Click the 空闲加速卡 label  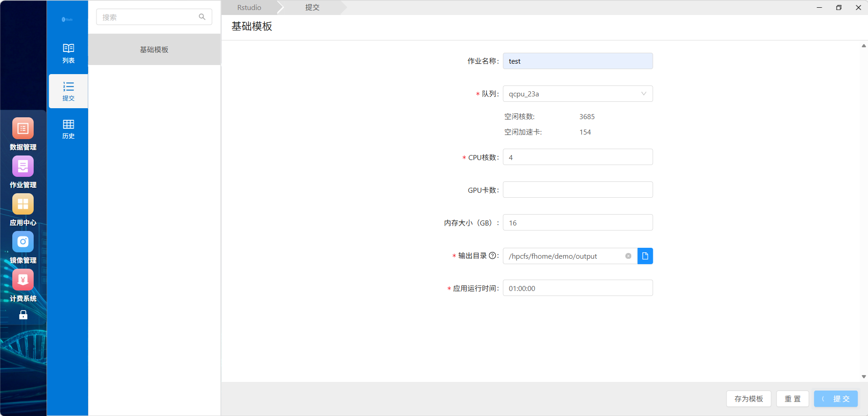pyautogui.click(x=523, y=132)
